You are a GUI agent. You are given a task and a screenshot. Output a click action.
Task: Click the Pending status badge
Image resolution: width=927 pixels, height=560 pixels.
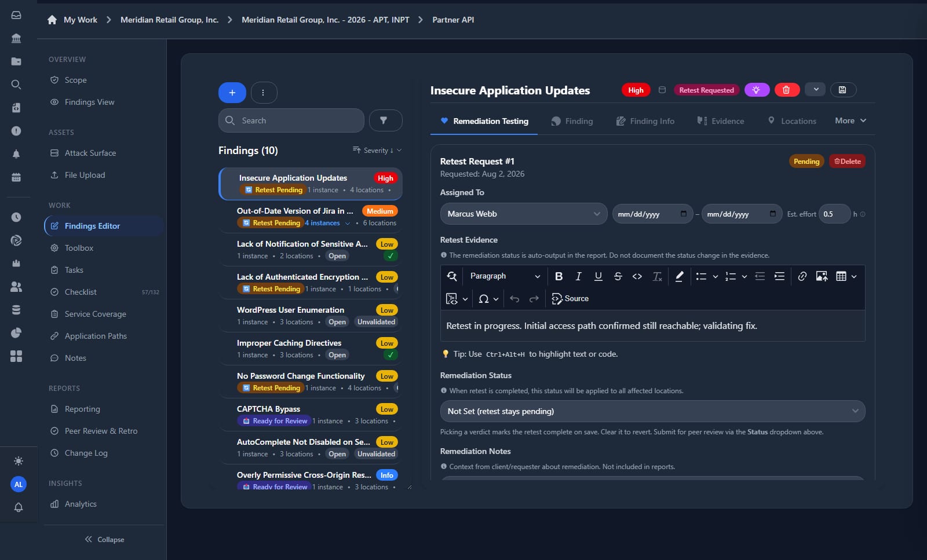pyautogui.click(x=806, y=162)
